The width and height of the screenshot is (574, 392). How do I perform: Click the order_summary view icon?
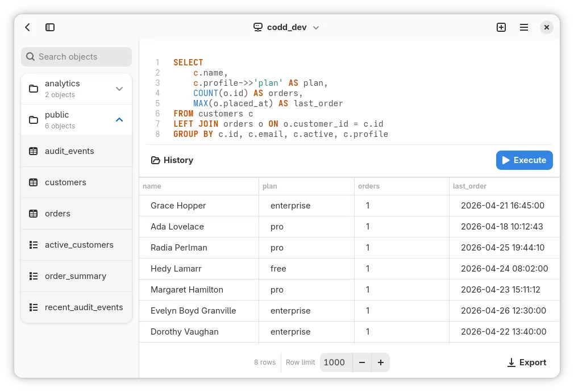click(34, 276)
